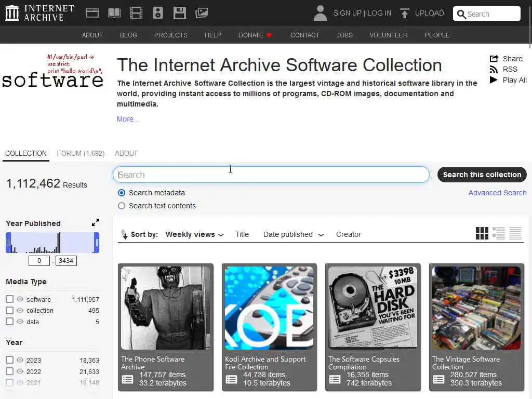Image resolution: width=532 pixels, height=399 pixels.
Task: Open the Video film strip icon
Action: click(x=136, y=13)
